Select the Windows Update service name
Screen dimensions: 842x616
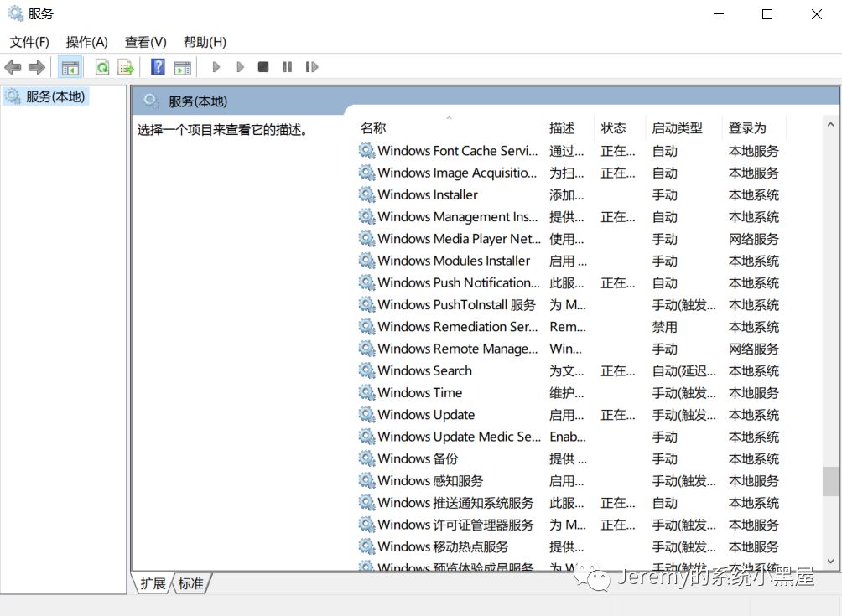tap(426, 415)
